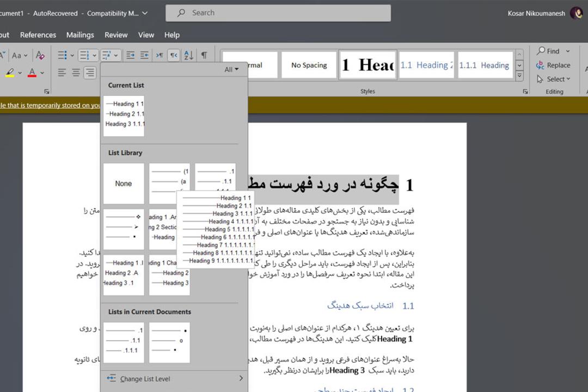The image size is (588, 392).
Task: Click the Sort A-Z icon
Action: (188, 56)
